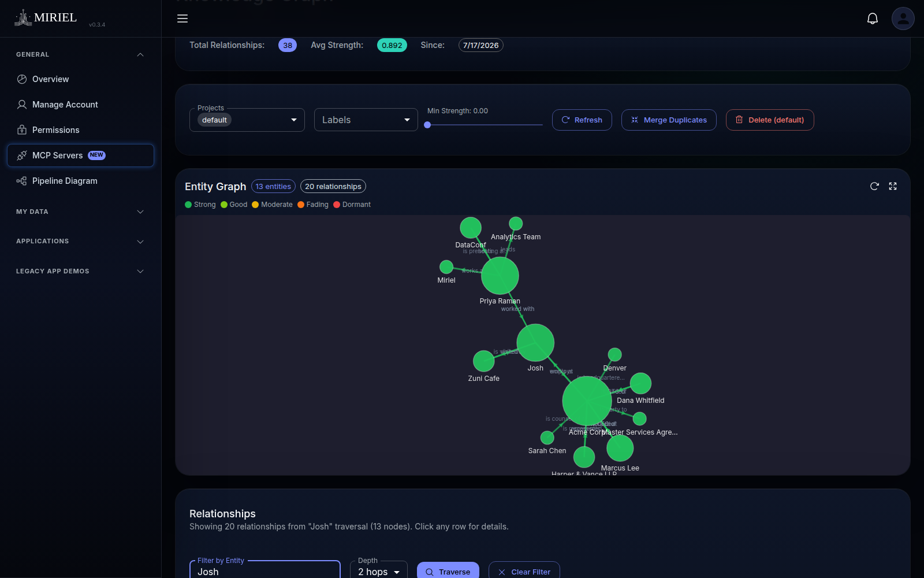Click the 'worked with' edge label
Viewport: 924px width, 578px height.
[517, 309]
